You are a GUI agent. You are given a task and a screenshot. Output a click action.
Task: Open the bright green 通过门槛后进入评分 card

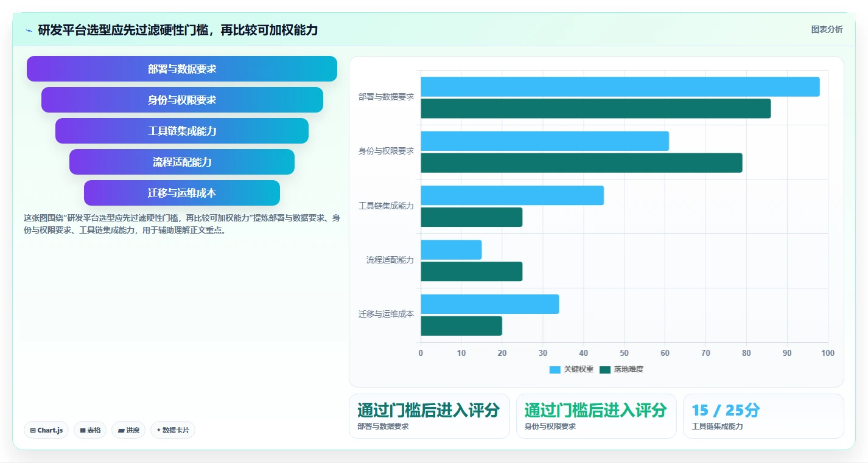pyautogui.click(x=596, y=416)
